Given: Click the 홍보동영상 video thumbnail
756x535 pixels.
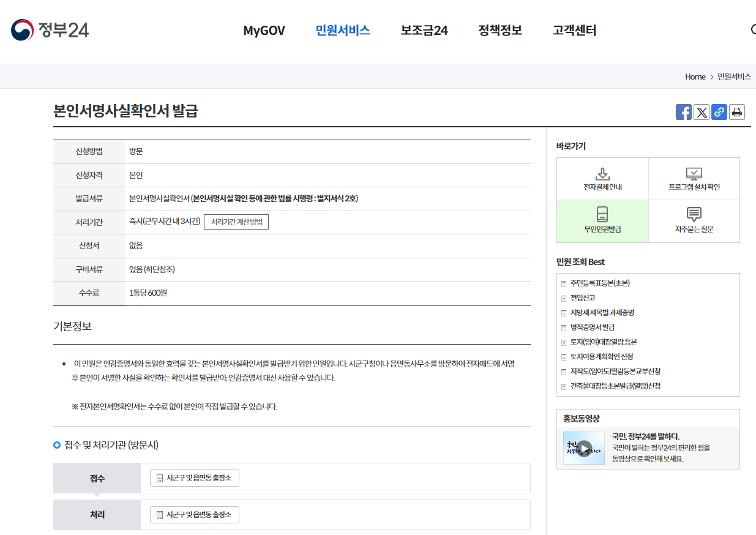Looking at the screenshot, I should [583, 446].
